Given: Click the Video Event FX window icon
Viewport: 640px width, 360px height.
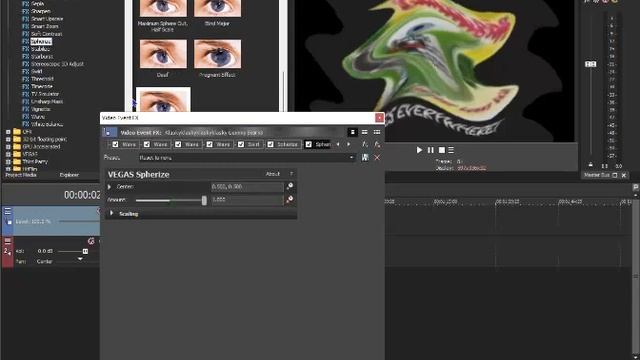Looking at the screenshot, I should point(109,132).
